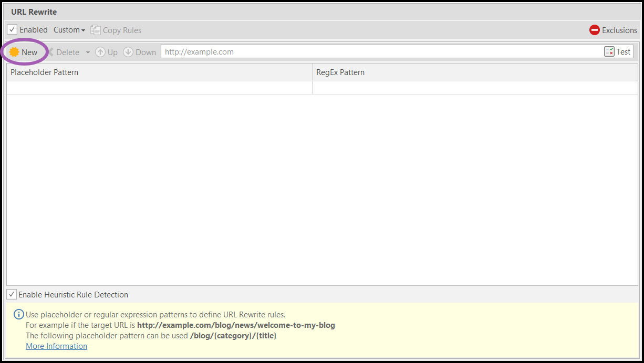644x363 pixels.
Task: Focus the http://example.com test URL field
Action: (378, 51)
